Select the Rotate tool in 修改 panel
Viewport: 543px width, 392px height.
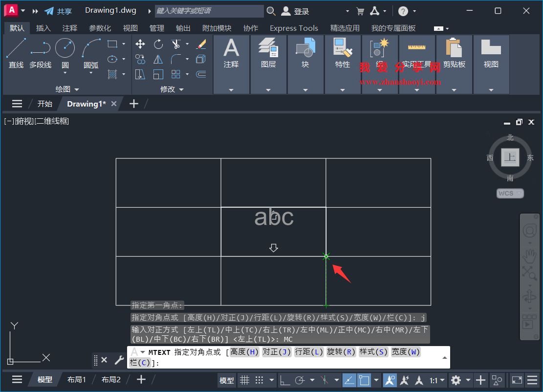[158, 44]
